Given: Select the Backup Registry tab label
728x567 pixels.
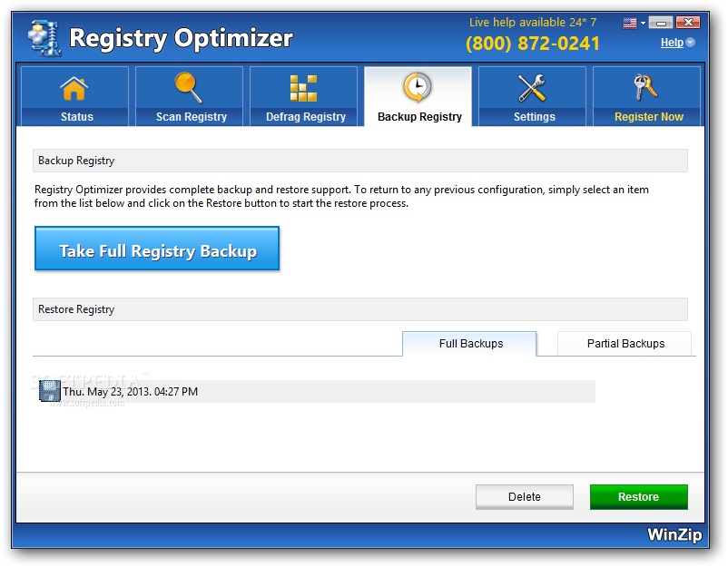Looking at the screenshot, I should pyautogui.click(x=419, y=117).
